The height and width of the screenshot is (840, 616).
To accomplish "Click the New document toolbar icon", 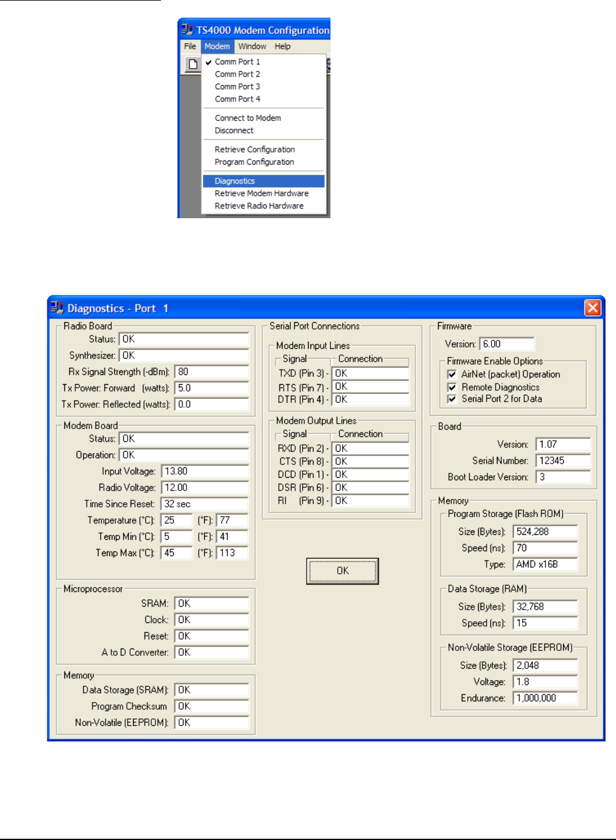I will [193, 64].
